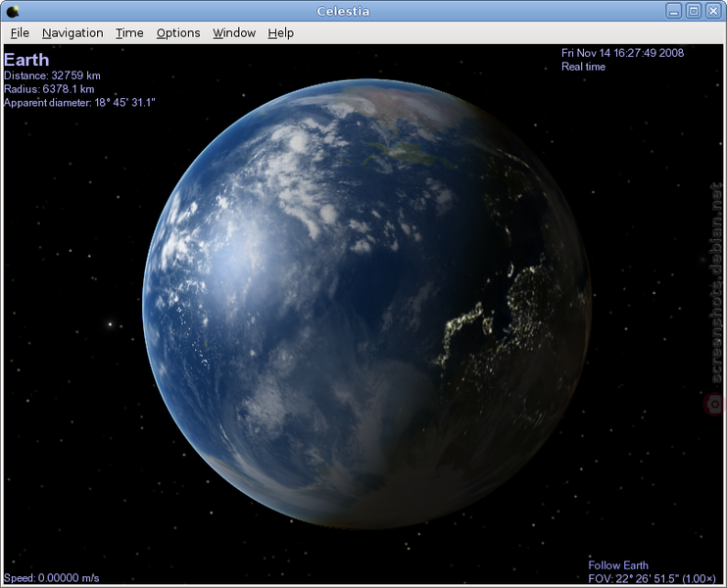Click the bright star left of Earth
This screenshot has height=588, width=727.
(111, 324)
